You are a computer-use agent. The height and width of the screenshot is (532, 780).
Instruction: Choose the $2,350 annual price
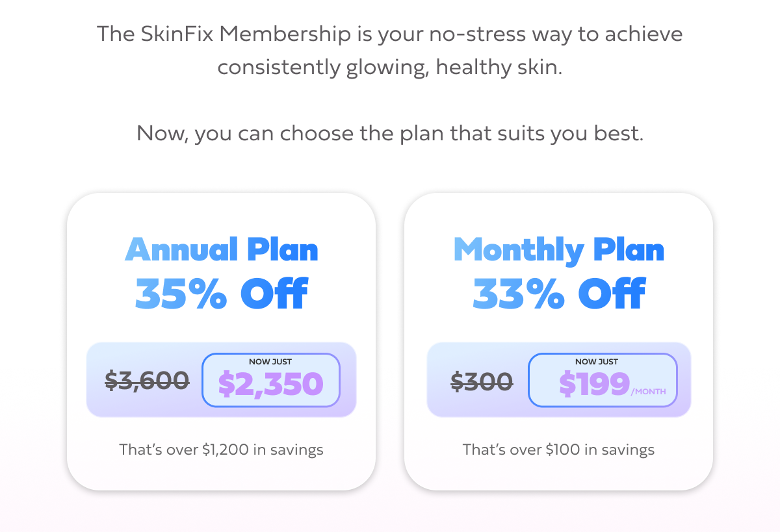pos(270,384)
